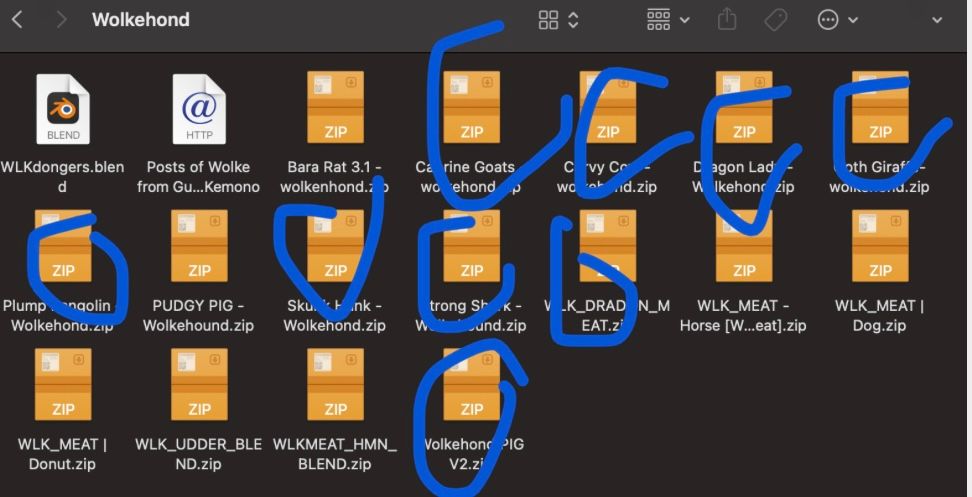
Task: Select the WLK_DRADON_MEAT.zip archive
Action: point(608,246)
